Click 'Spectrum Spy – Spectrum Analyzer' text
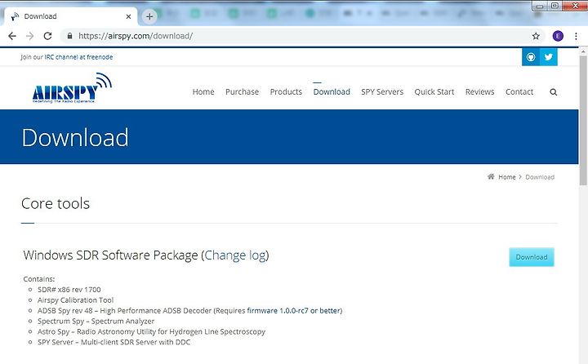The height and width of the screenshot is (364, 588). (96, 322)
